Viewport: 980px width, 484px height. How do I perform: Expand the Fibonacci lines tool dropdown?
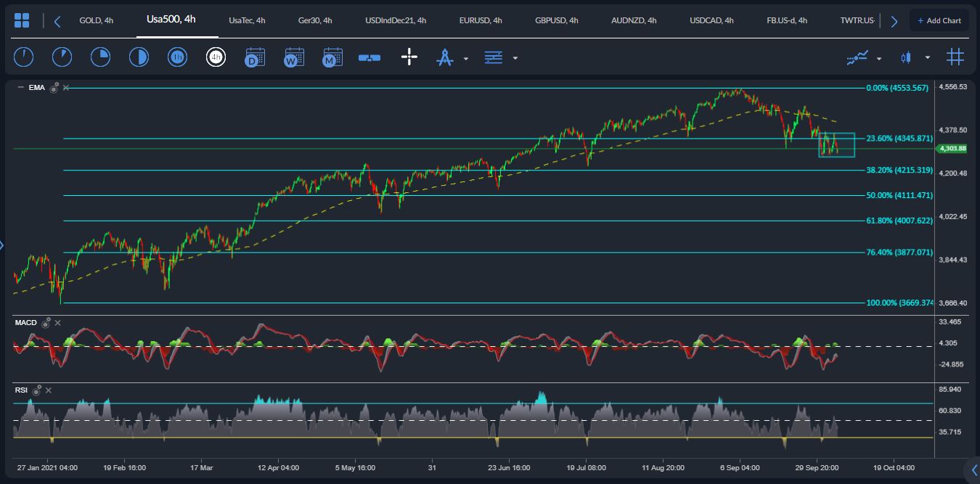(x=515, y=58)
